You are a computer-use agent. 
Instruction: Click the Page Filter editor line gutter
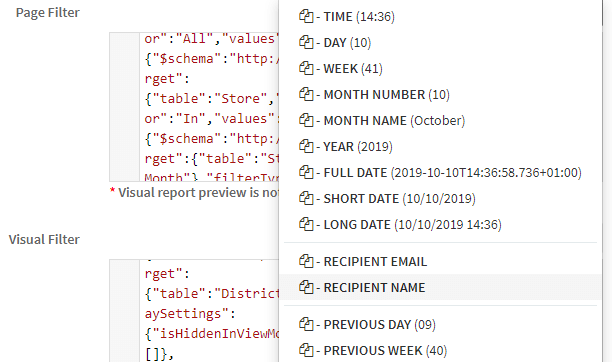pos(125,107)
